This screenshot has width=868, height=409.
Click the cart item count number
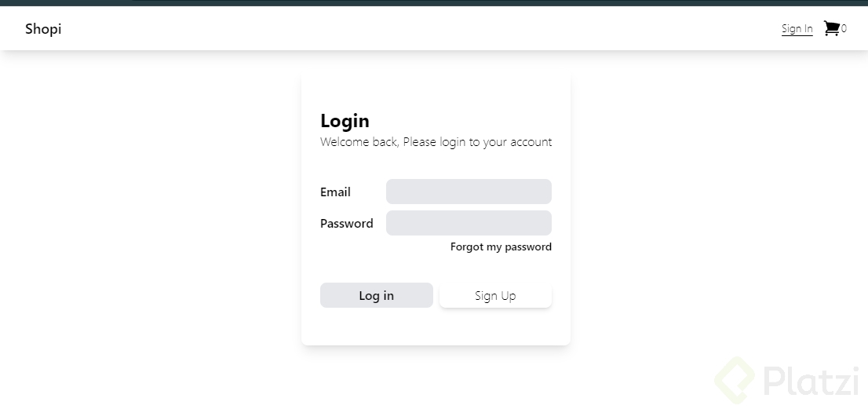(x=844, y=28)
